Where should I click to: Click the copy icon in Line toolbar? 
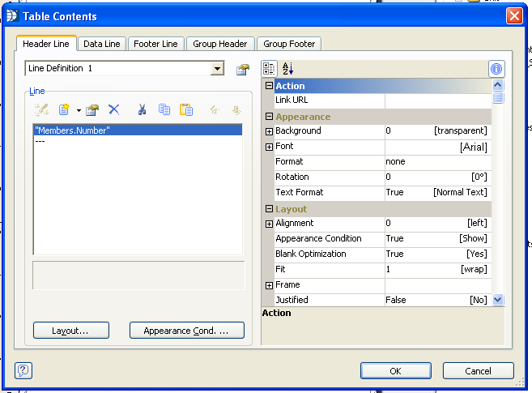point(164,109)
